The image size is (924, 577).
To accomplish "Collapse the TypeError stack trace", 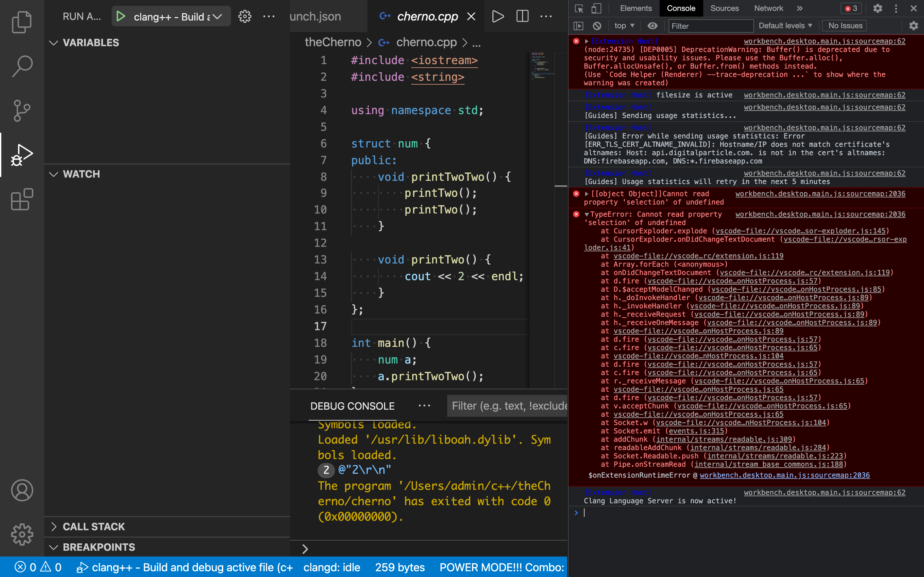I will [x=586, y=214].
